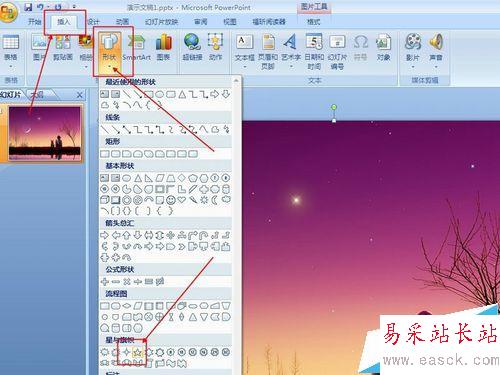Open the 艺术字 WordArt dropdown
500x375 pixels.
291,51
